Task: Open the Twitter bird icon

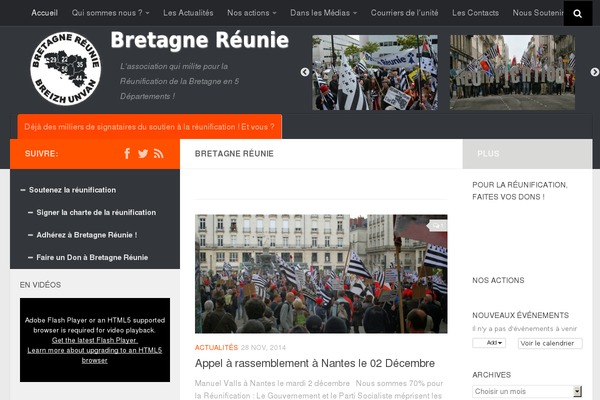Action: click(143, 154)
